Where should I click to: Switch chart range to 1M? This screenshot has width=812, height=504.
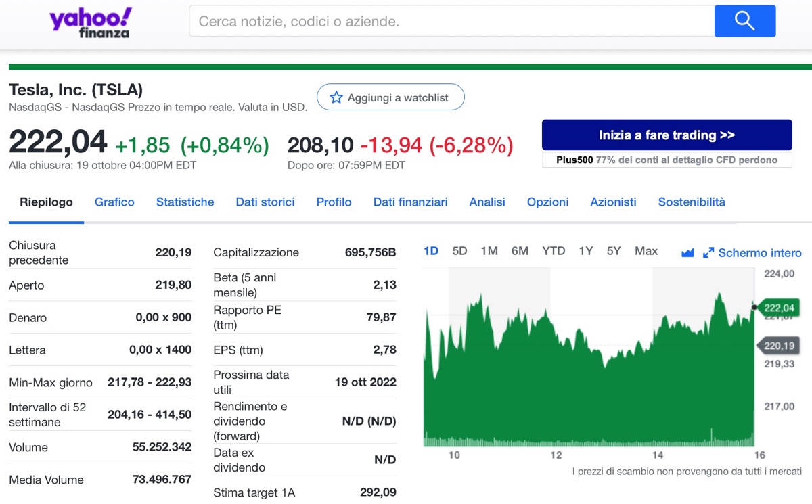489,250
